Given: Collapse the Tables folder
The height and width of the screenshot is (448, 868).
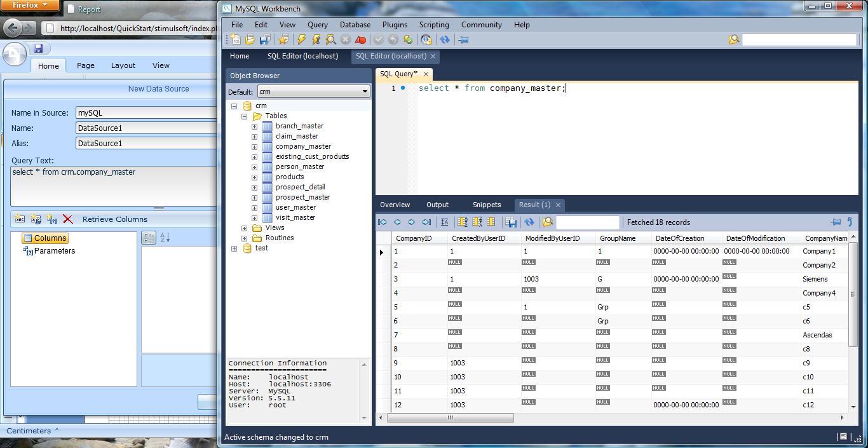Looking at the screenshot, I should (x=245, y=116).
